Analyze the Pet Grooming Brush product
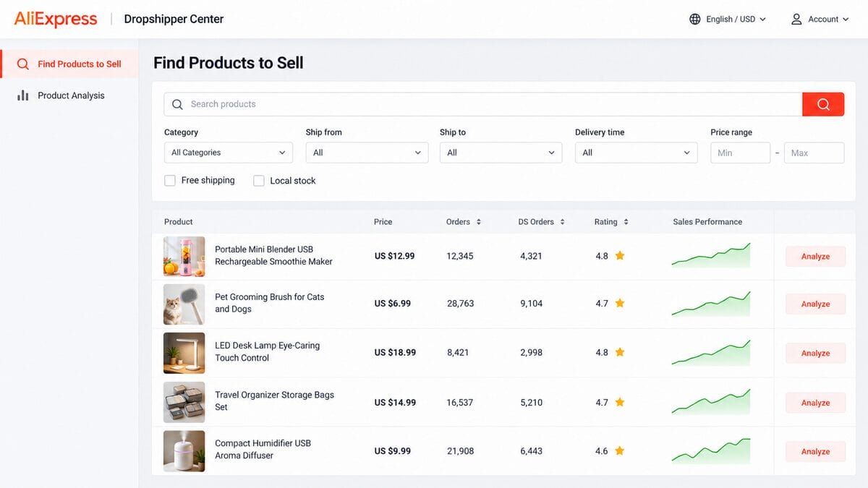This screenshot has height=488, width=868. (x=815, y=304)
